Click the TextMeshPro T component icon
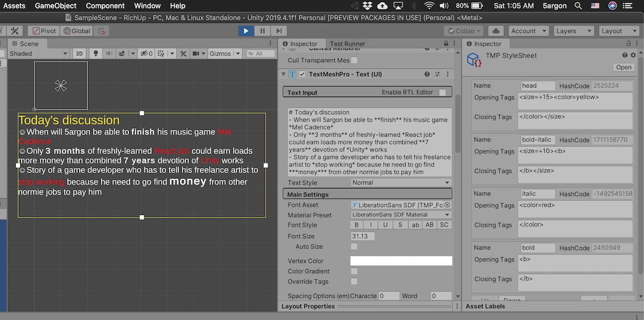Viewport: 644px width, 320px height. [x=293, y=74]
